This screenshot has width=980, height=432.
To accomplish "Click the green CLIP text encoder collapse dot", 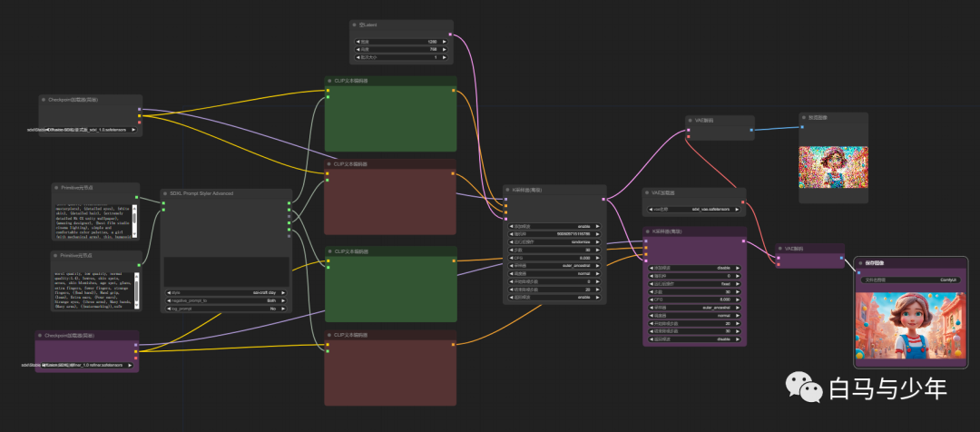I will [x=329, y=81].
